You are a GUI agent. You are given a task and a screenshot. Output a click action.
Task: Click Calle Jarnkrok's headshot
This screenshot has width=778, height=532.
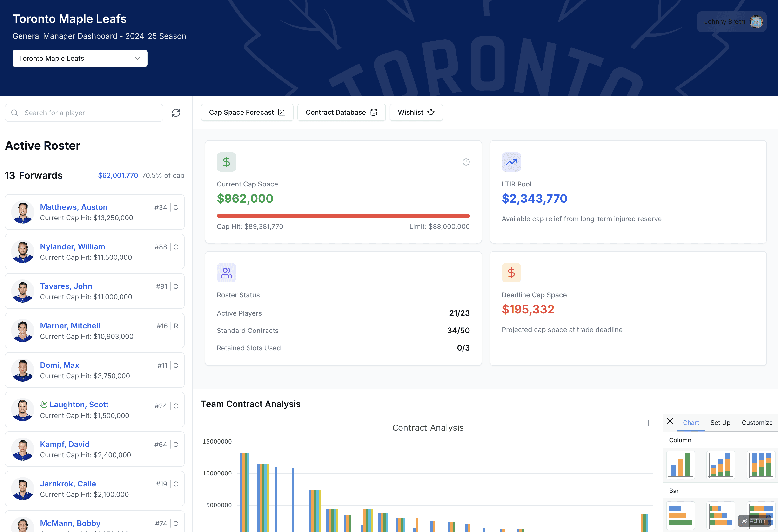coord(22,489)
